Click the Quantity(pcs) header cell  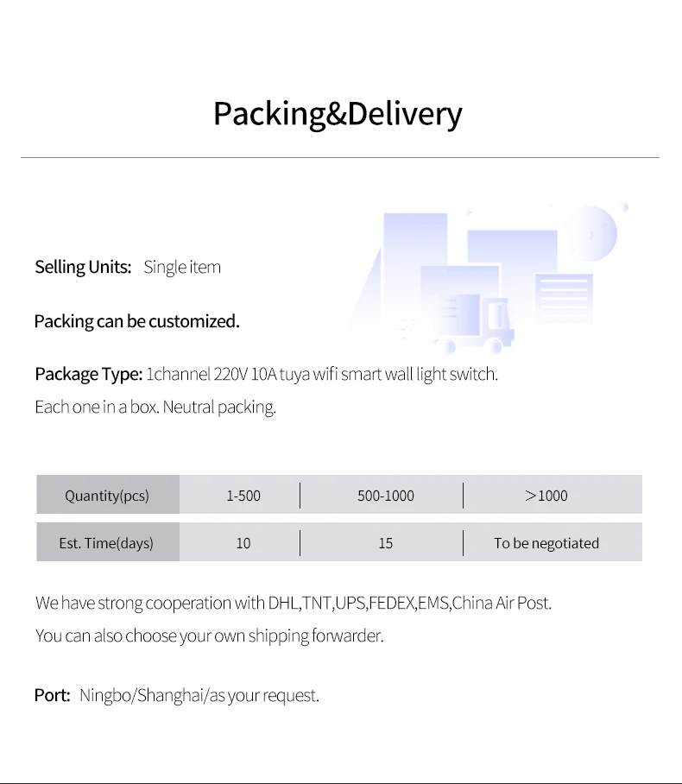pyautogui.click(x=107, y=496)
